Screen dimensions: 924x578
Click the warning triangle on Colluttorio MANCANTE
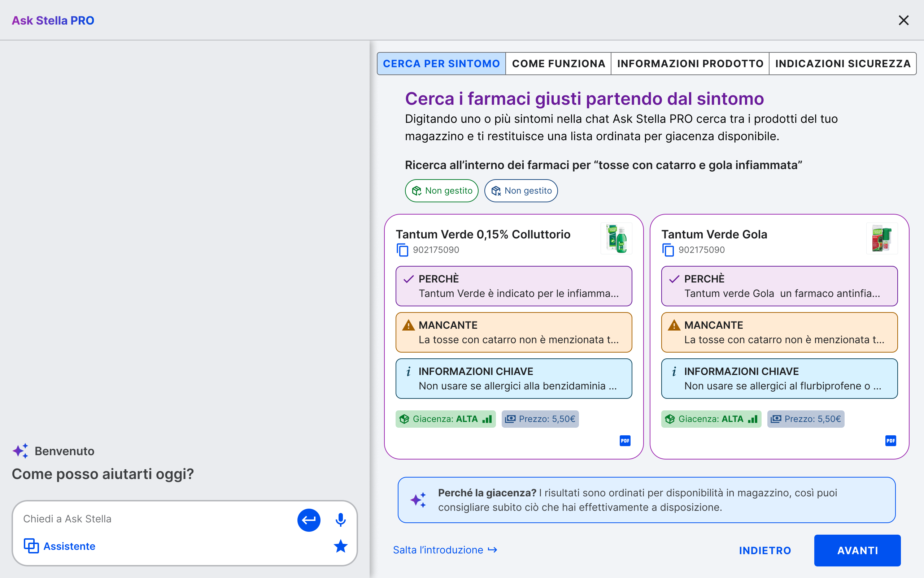point(409,325)
